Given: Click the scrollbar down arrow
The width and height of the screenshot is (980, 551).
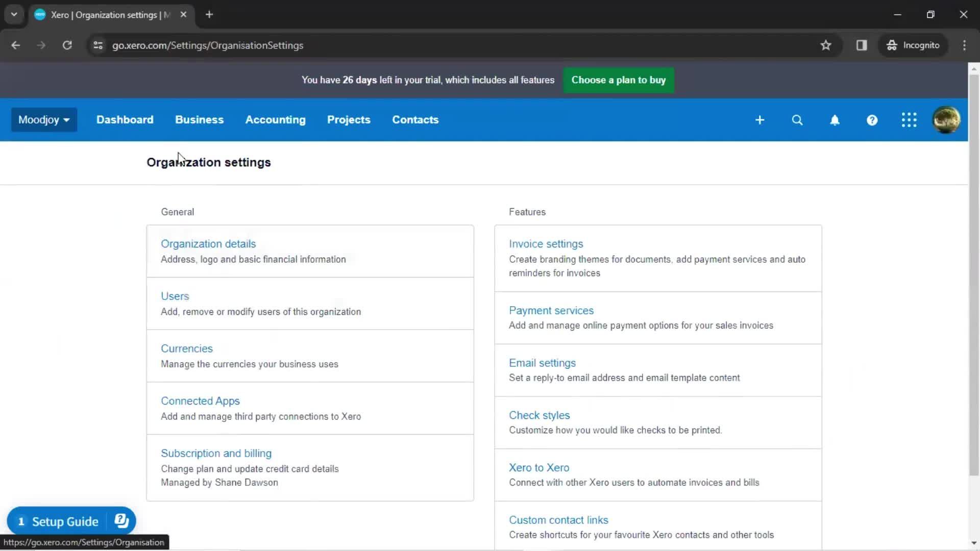Looking at the screenshot, I should coord(974,543).
